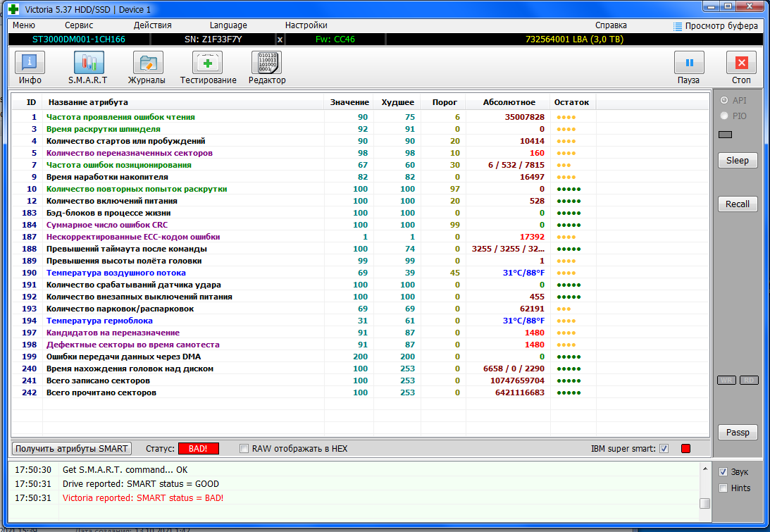Open the Сервис menu
Viewport: 770px width, 532px height.
(79, 25)
